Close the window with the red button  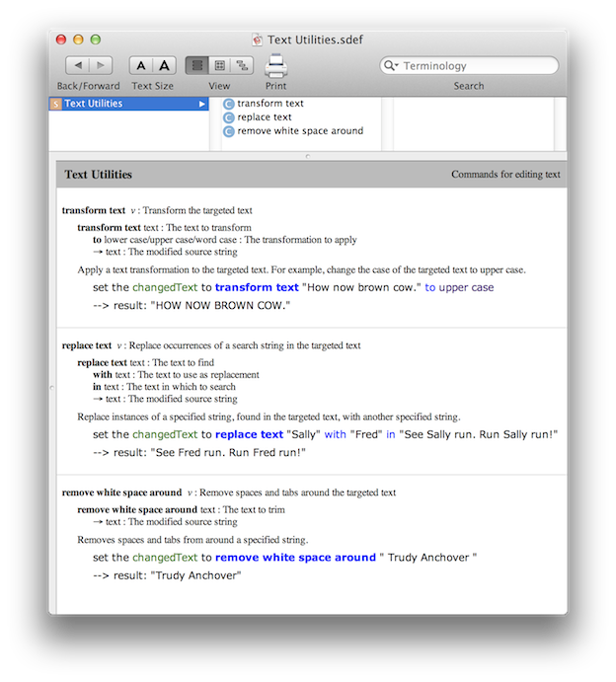point(61,40)
